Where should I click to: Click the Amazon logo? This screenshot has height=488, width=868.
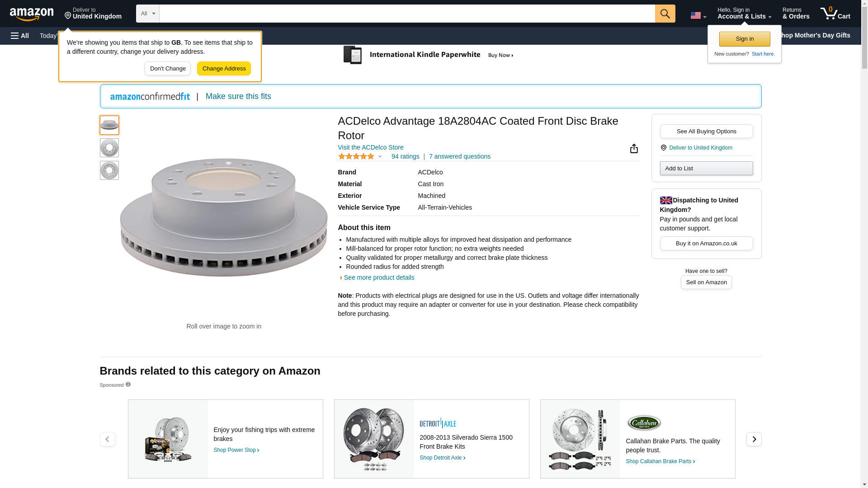[x=32, y=14]
